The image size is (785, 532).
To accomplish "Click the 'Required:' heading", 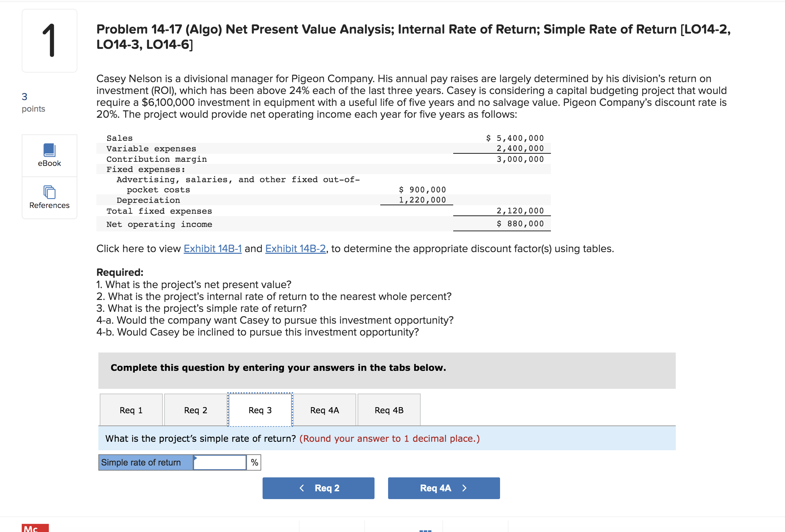I will coord(120,272).
